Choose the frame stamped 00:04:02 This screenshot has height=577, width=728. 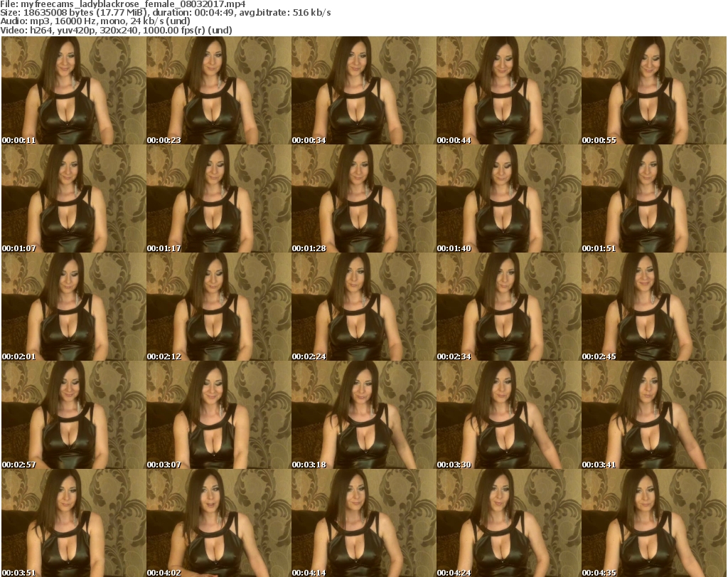tap(219, 523)
